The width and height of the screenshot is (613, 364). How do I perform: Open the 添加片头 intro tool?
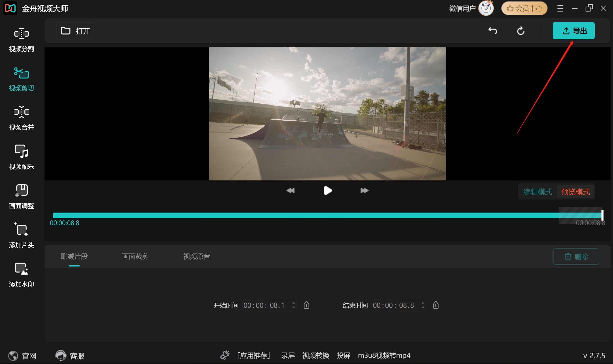[22, 236]
